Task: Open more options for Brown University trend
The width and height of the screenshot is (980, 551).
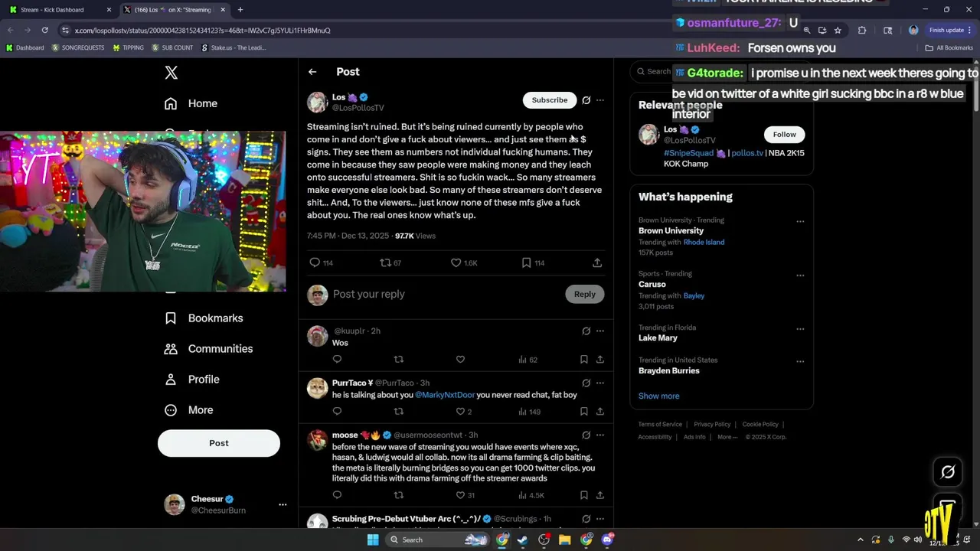Action: [x=800, y=222]
